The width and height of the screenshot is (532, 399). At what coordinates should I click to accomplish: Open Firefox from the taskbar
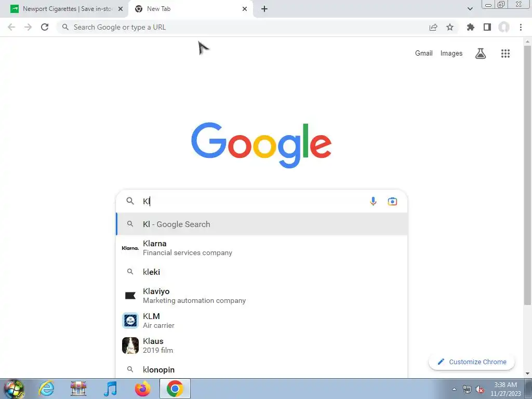point(142,389)
